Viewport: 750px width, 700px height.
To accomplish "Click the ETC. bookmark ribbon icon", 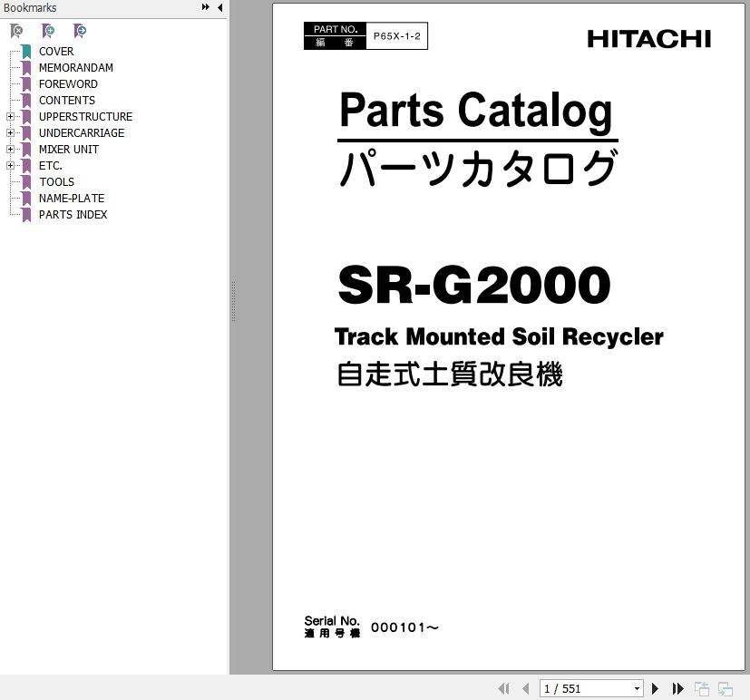I will pyautogui.click(x=26, y=166).
